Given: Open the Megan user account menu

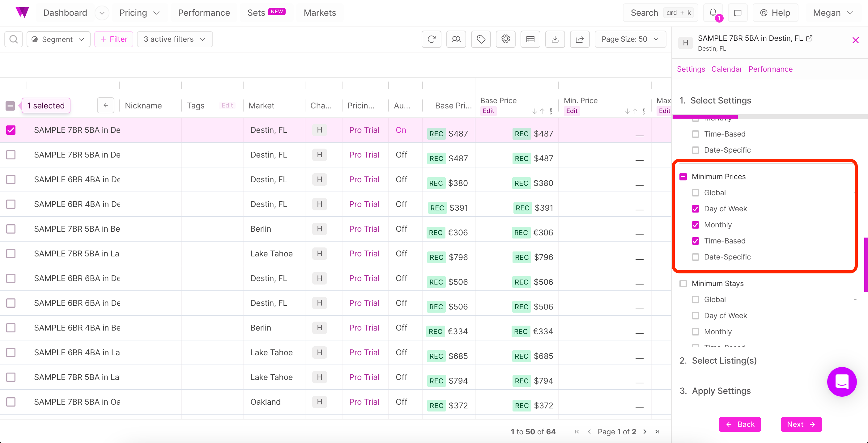Looking at the screenshot, I should (x=833, y=13).
